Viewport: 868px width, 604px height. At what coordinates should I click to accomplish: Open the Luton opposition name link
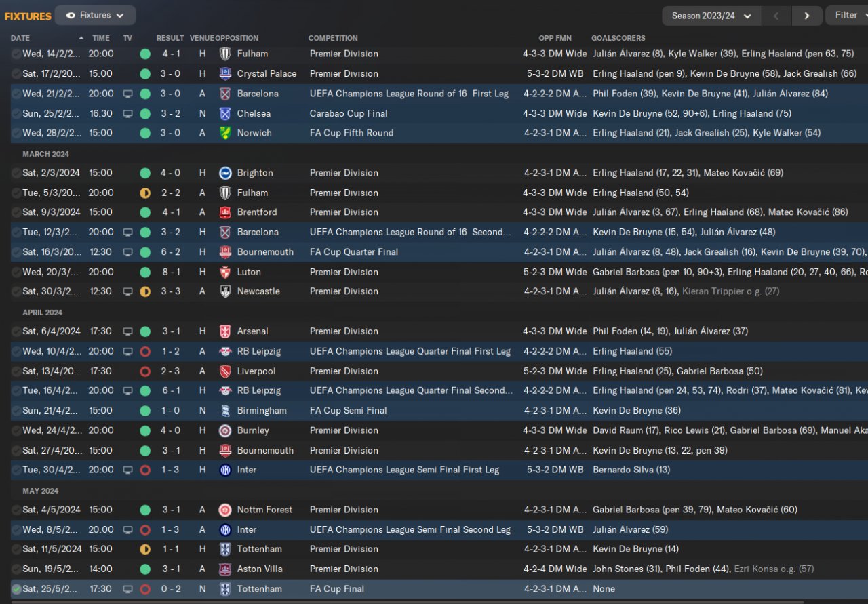coord(249,272)
